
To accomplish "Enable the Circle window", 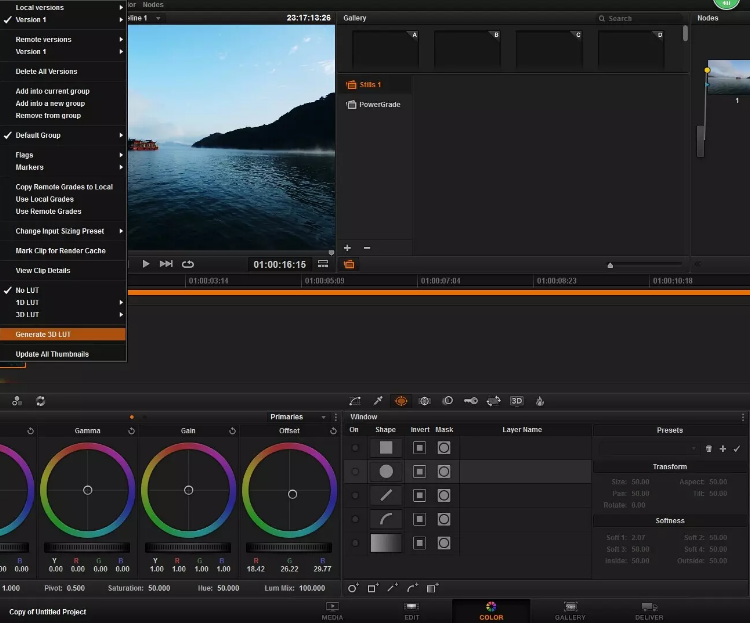I will click(x=355, y=472).
